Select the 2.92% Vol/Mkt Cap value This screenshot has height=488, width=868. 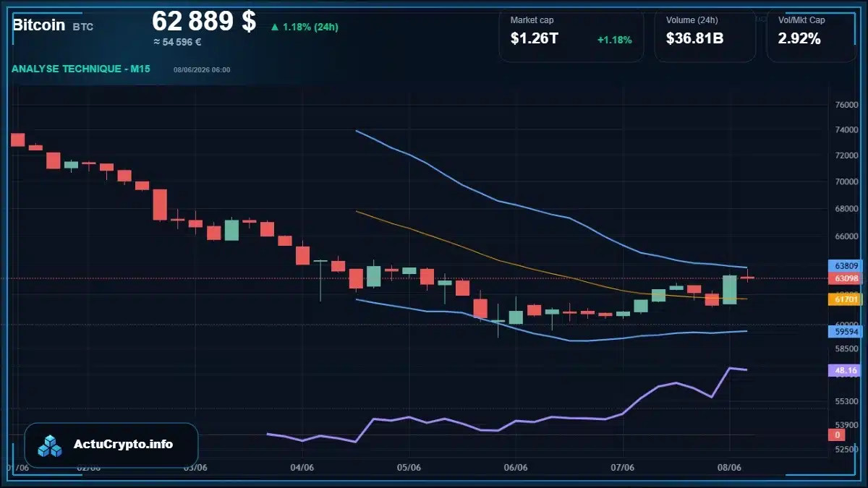799,39
